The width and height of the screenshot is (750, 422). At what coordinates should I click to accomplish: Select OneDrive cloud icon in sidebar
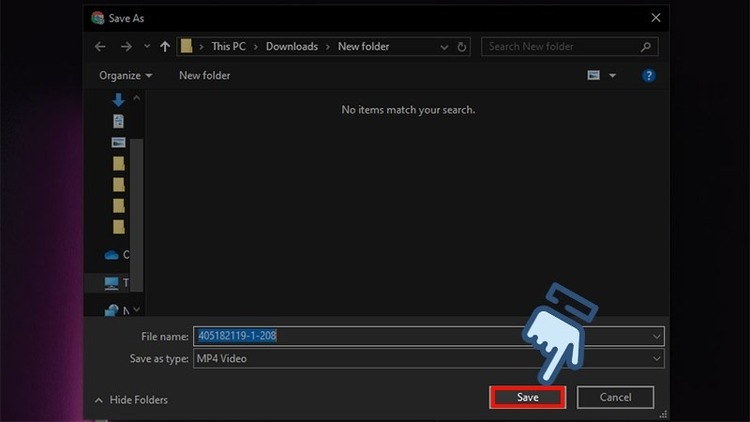click(x=112, y=255)
